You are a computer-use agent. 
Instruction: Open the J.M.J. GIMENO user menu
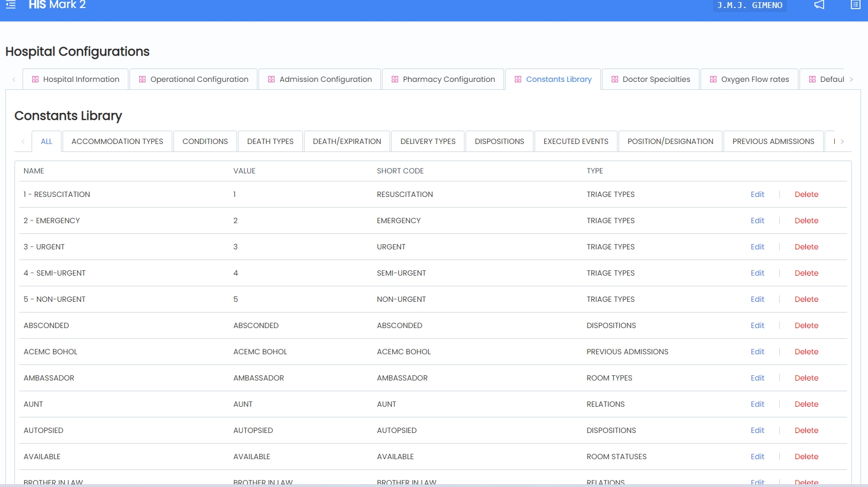pos(749,5)
